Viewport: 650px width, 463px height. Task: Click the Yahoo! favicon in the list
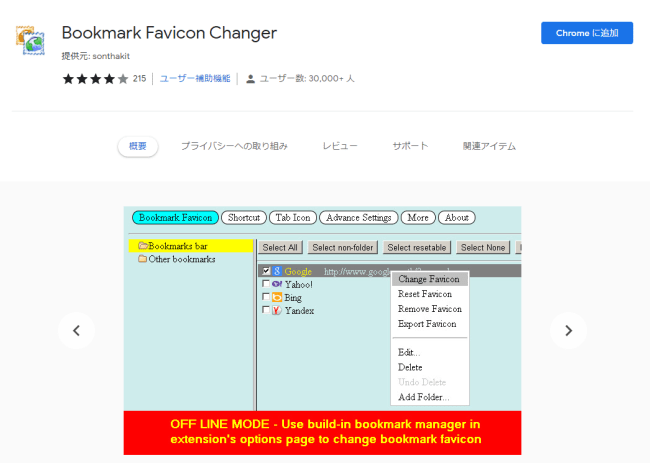tap(277, 284)
